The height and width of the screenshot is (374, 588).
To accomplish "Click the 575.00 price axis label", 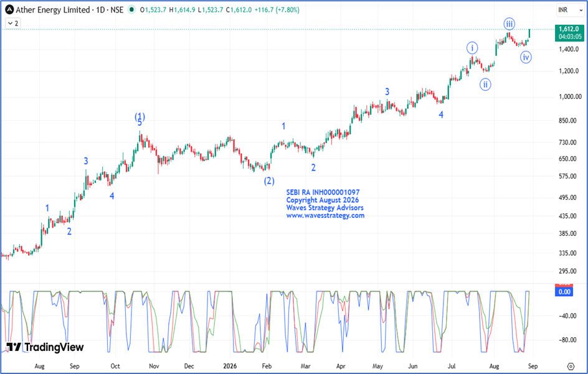I will coord(567,176).
